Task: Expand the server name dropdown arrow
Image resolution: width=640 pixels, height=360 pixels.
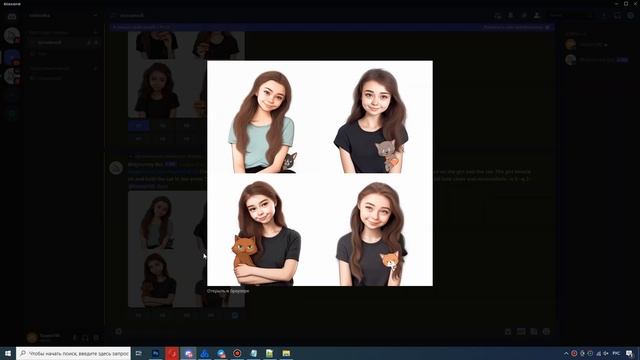Action: pos(95,16)
